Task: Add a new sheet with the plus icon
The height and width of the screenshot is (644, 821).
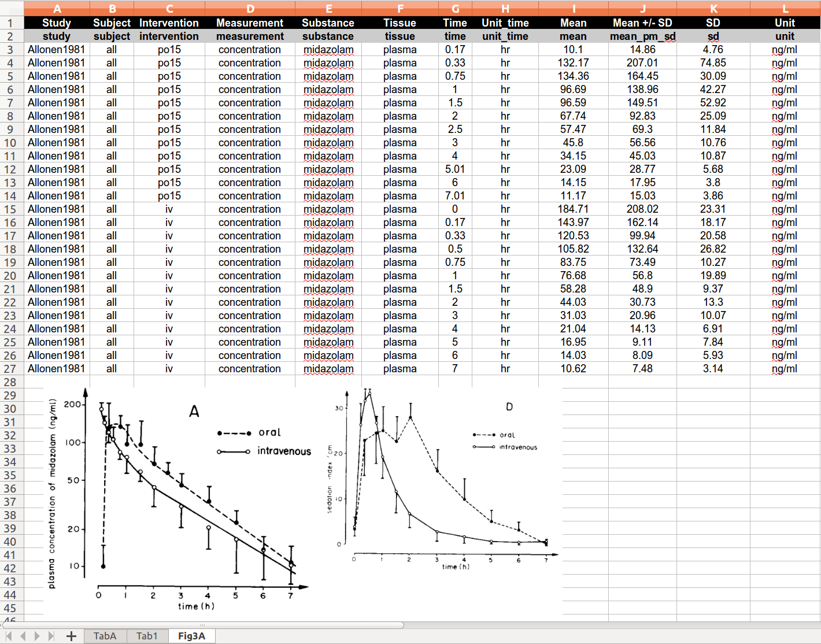Action: click(x=71, y=636)
